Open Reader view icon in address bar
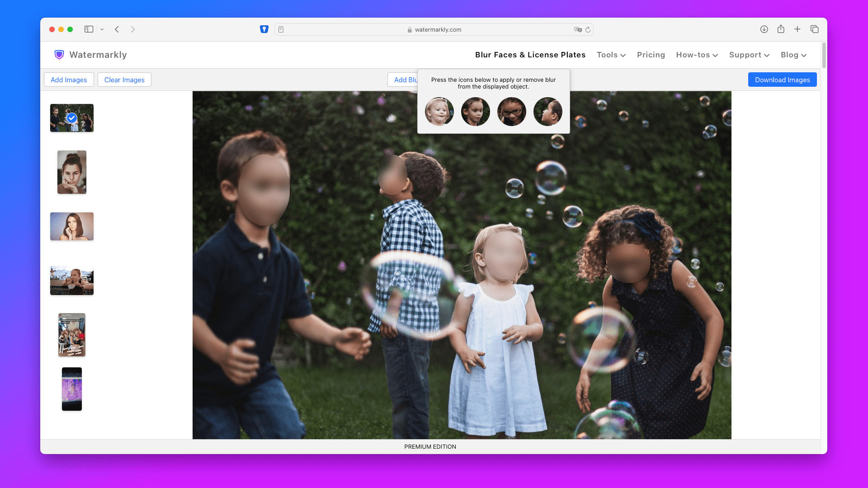Image resolution: width=868 pixels, height=488 pixels. tap(281, 29)
